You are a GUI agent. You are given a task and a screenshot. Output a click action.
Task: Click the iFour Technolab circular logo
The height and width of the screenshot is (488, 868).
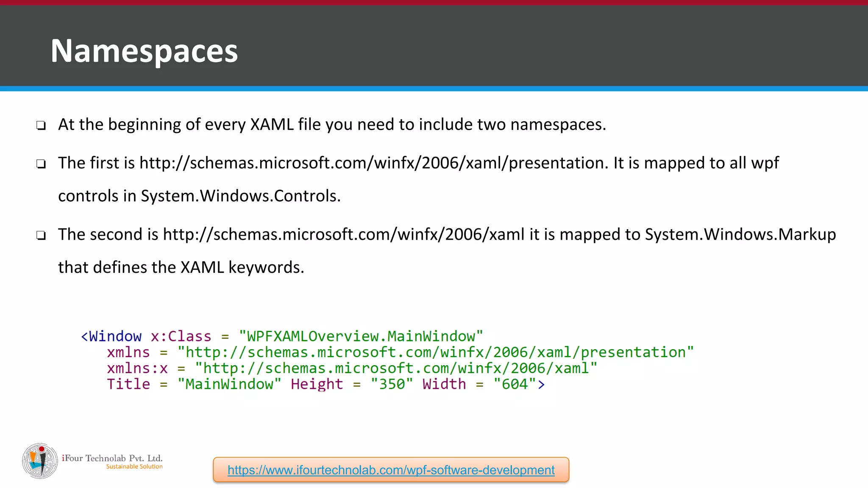click(40, 461)
